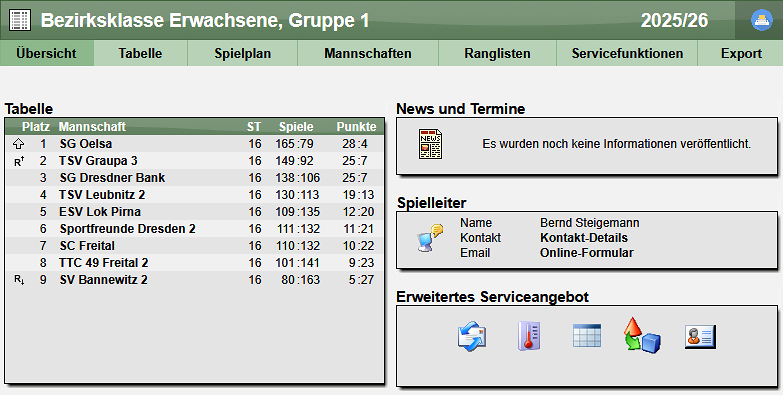The image size is (783, 395).
Task: Click the ST column header
Action: [254, 127]
